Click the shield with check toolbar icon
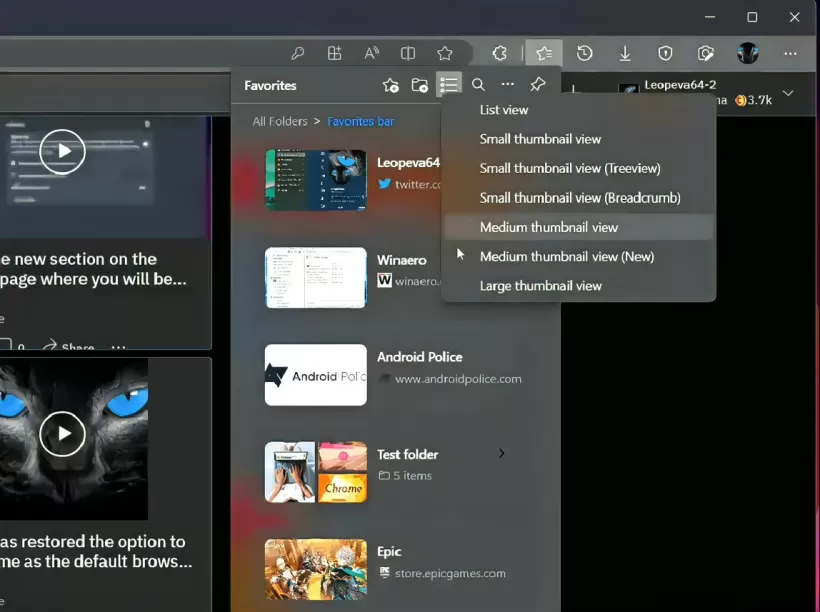The width and height of the screenshot is (820, 612). (x=705, y=53)
